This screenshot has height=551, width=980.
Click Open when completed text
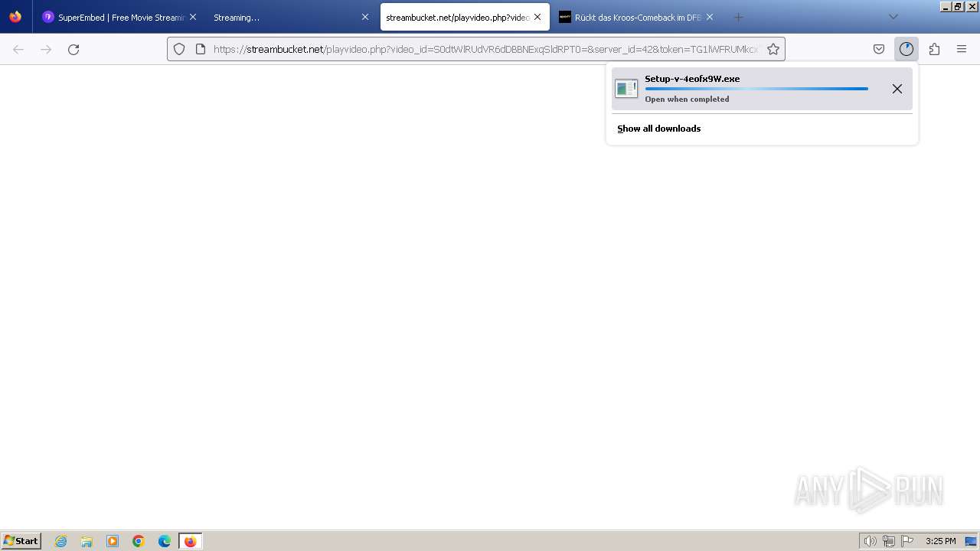(x=687, y=99)
